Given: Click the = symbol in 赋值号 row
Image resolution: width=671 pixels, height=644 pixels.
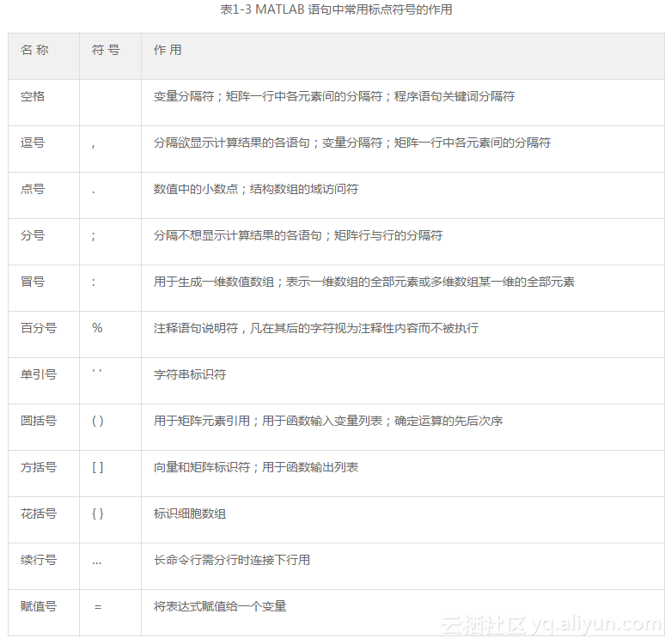Looking at the screenshot, I should click(98, 607).
